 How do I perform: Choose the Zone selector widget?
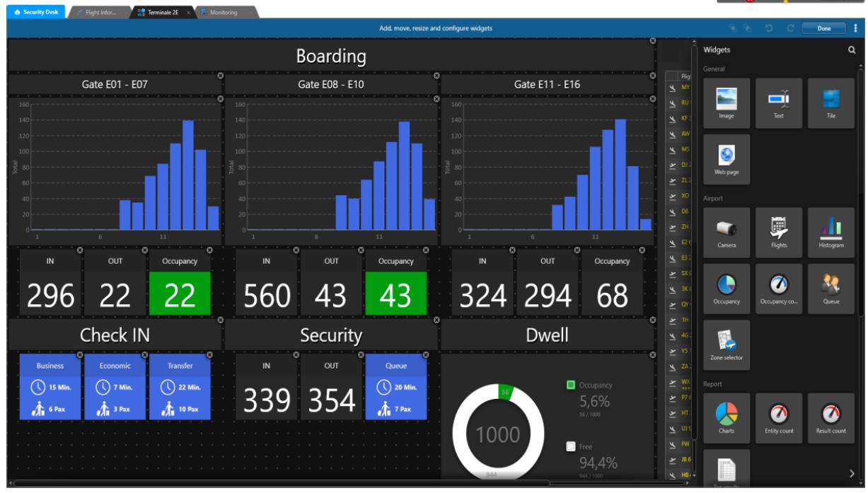727,344
